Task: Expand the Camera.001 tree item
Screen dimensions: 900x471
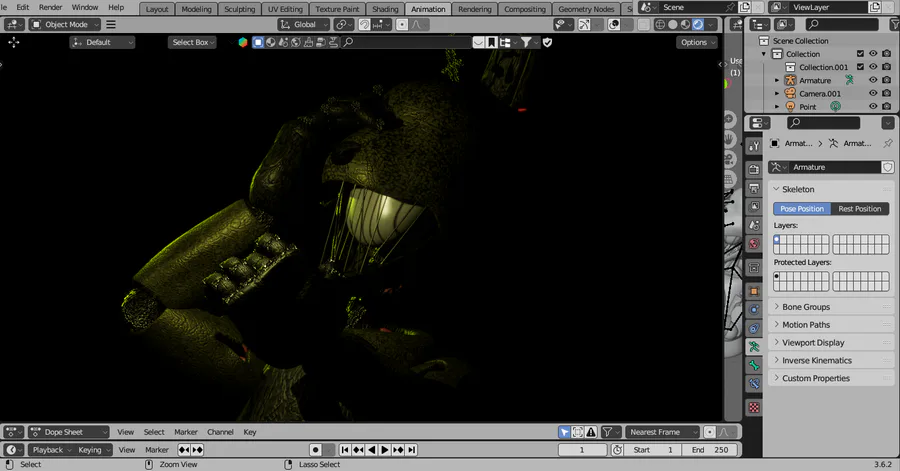Action: point(777,94)
